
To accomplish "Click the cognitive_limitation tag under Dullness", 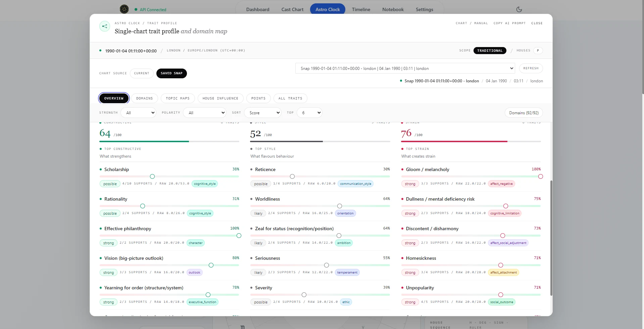I will point(505,213).
